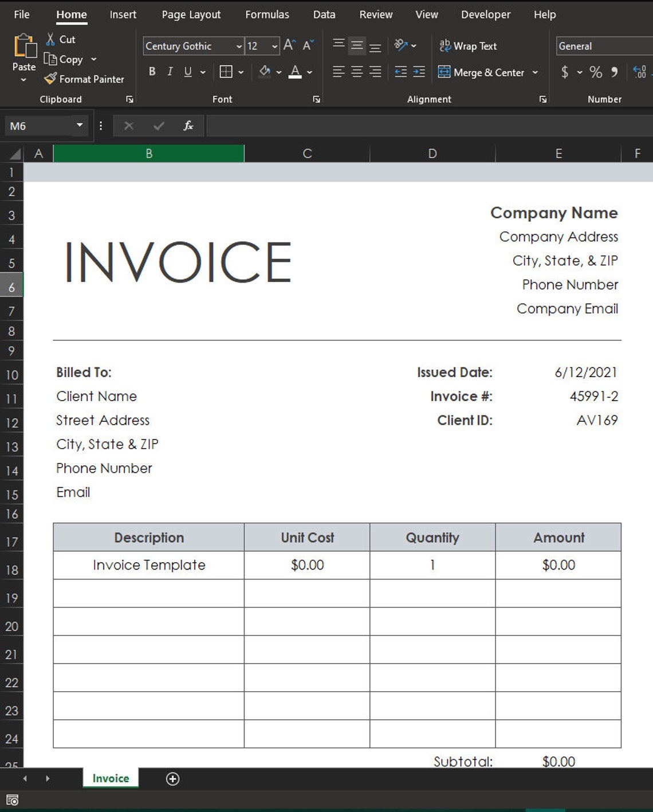653x812 pixels.
Task: Apply the Percent Style number format
Action: [595, 73]
